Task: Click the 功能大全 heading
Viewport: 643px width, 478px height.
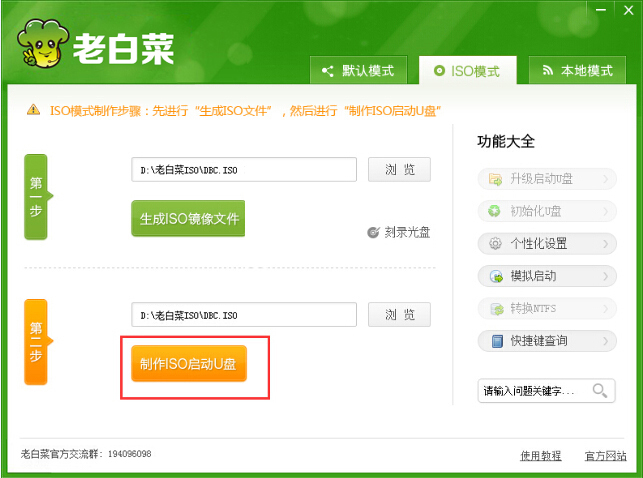Action: pos(506,141)
